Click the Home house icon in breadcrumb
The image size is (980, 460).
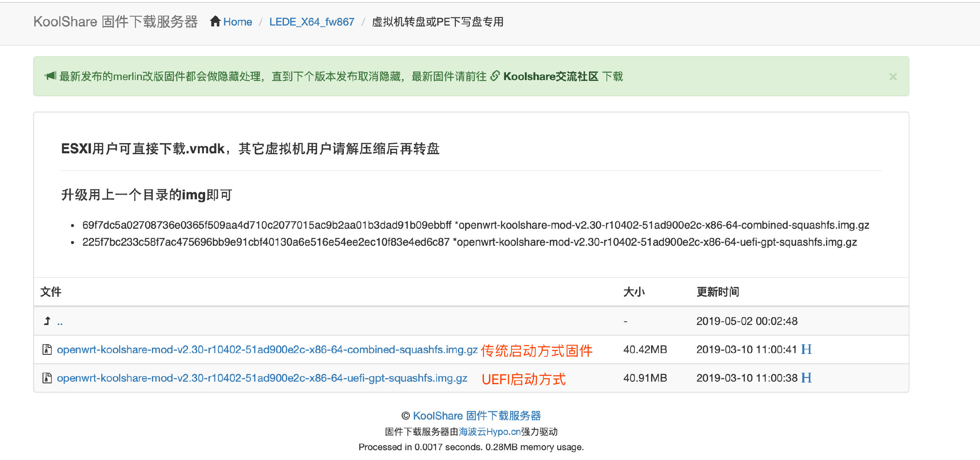tap(215, 21)
